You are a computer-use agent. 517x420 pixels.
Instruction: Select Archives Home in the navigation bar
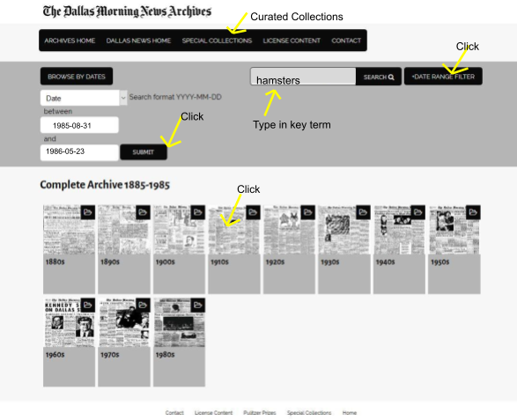tap(70, 41)
